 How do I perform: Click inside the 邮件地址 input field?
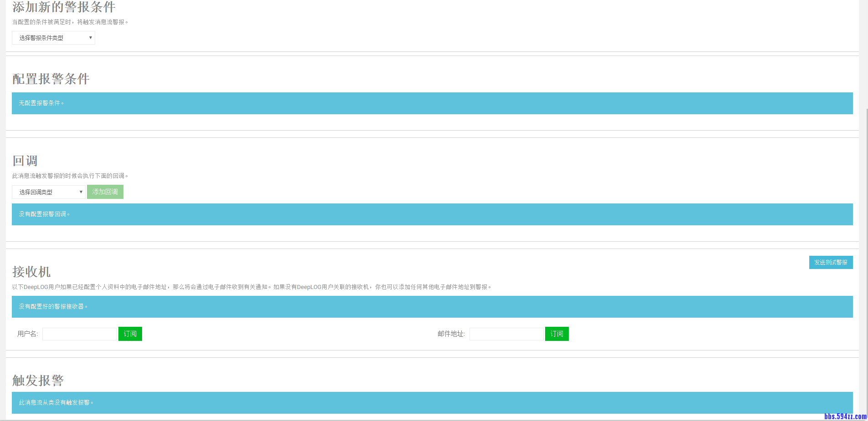click(506, 334)
